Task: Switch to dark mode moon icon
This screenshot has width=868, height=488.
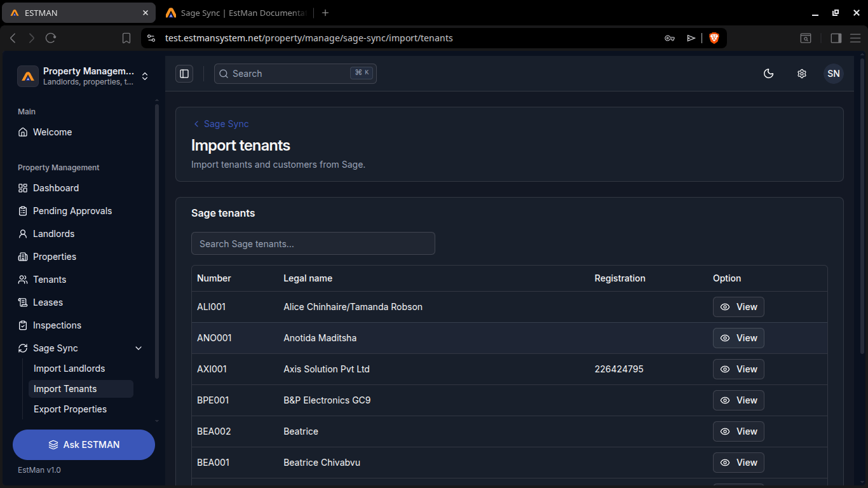Action: 769,74
